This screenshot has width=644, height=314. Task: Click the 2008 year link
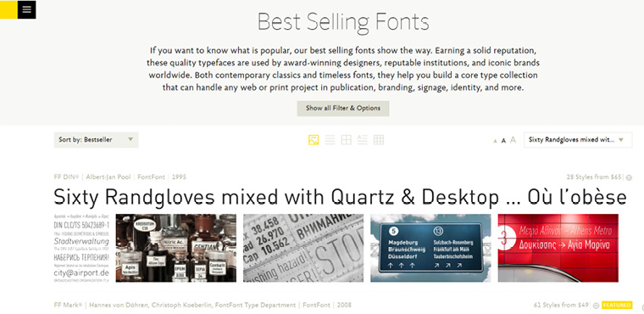[x=344, y=305]
